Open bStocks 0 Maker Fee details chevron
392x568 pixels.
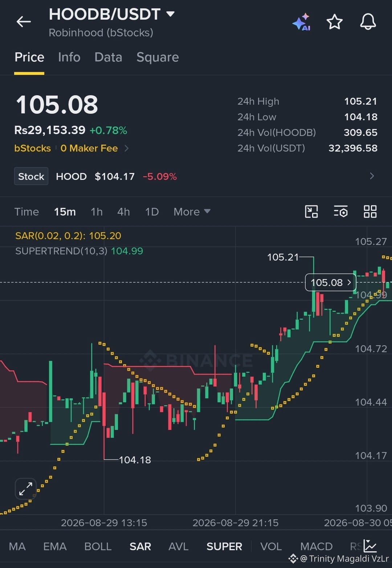pos(126,148)
